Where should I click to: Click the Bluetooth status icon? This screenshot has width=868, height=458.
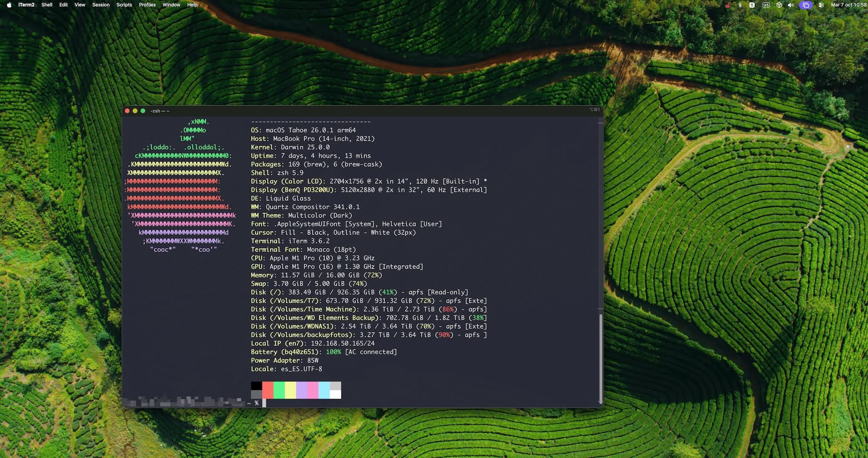pos(740,5)
